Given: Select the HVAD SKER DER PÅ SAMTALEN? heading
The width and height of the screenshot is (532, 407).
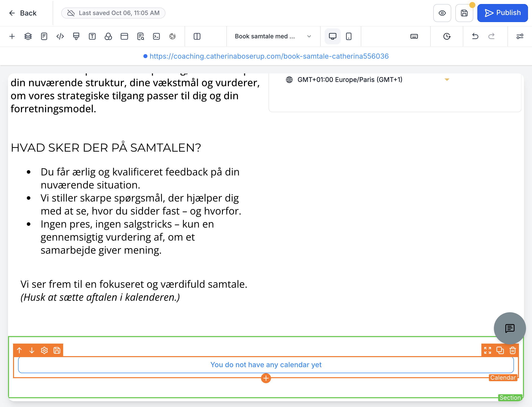Looking at the screenshot, I should (x=106, y=148).
